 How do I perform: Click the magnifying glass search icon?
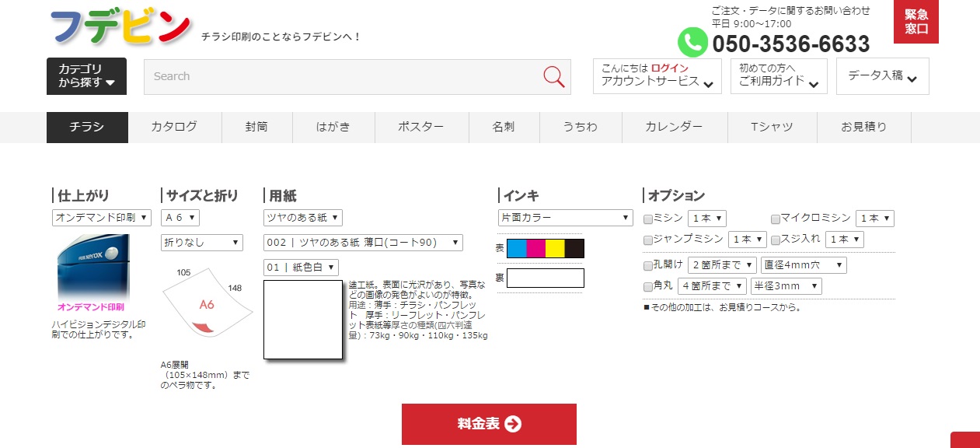[x=553, y=76]
